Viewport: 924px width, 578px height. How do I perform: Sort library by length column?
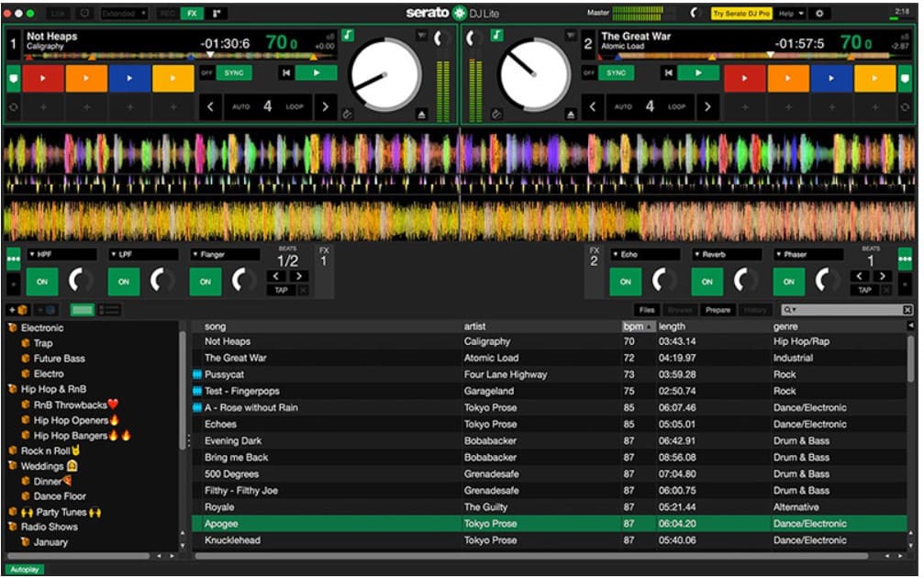coord(672,327)
